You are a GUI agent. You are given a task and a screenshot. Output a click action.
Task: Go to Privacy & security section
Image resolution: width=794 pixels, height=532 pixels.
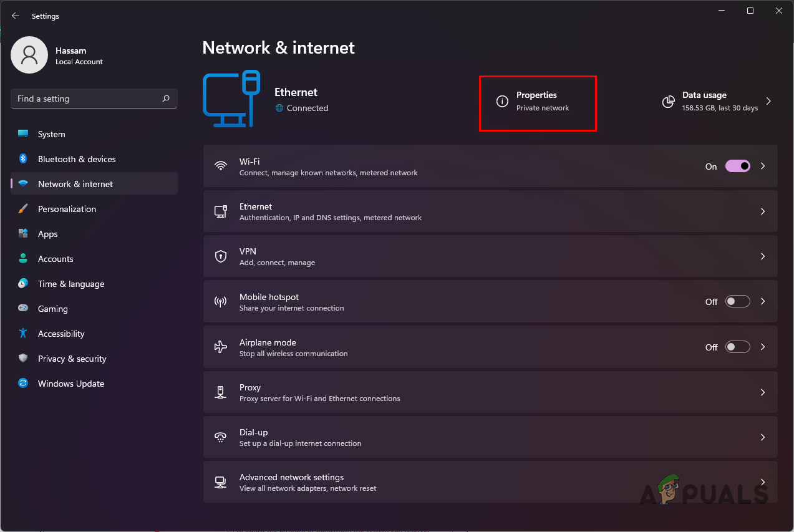(72, 359)
